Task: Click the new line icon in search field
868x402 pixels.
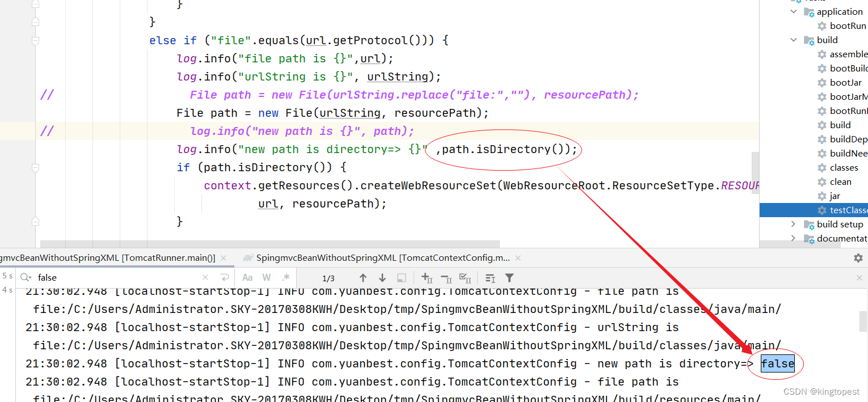Action: (x=225, y=278)
